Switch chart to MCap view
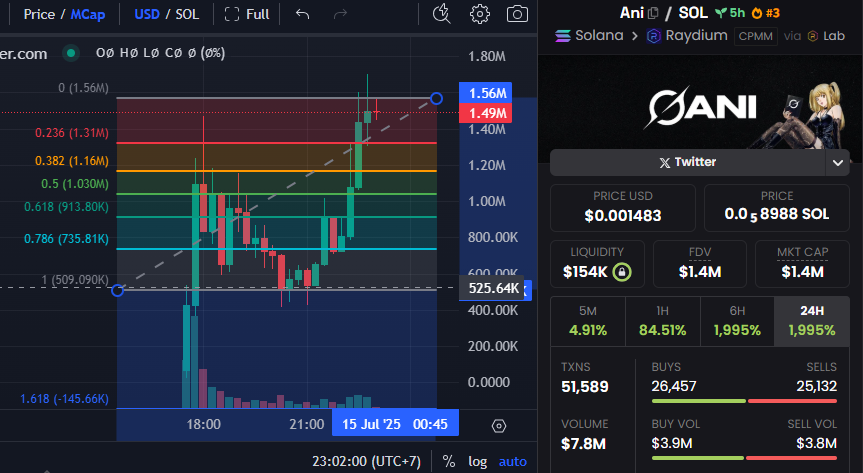The image size is (863, 473). click(88, 14)
